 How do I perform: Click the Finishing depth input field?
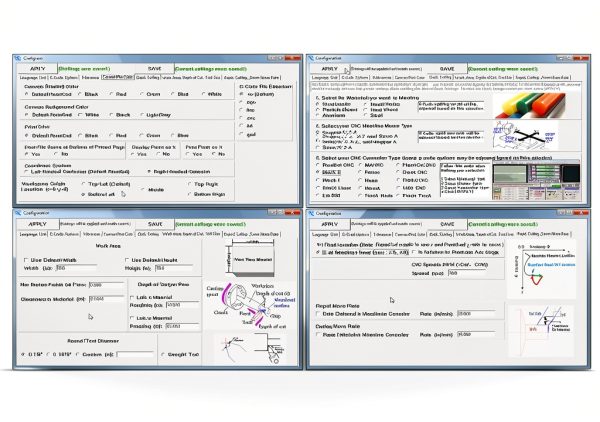click(x=182, y=326)
